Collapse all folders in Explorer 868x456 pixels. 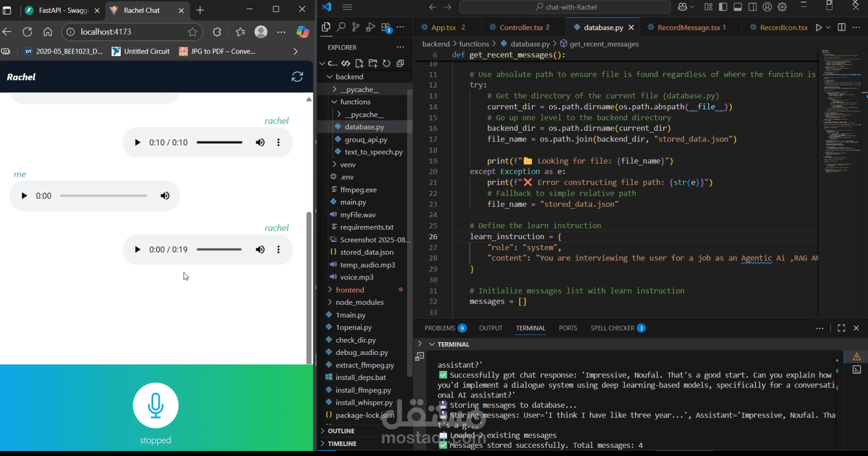(400, 63)
